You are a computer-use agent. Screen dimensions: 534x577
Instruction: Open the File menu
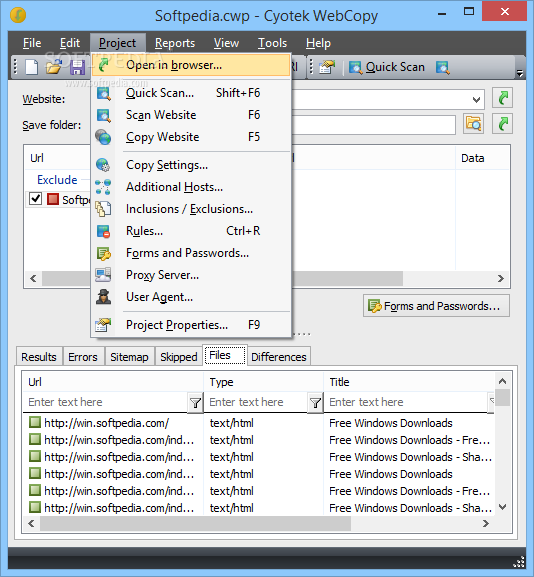pos(32,43)
